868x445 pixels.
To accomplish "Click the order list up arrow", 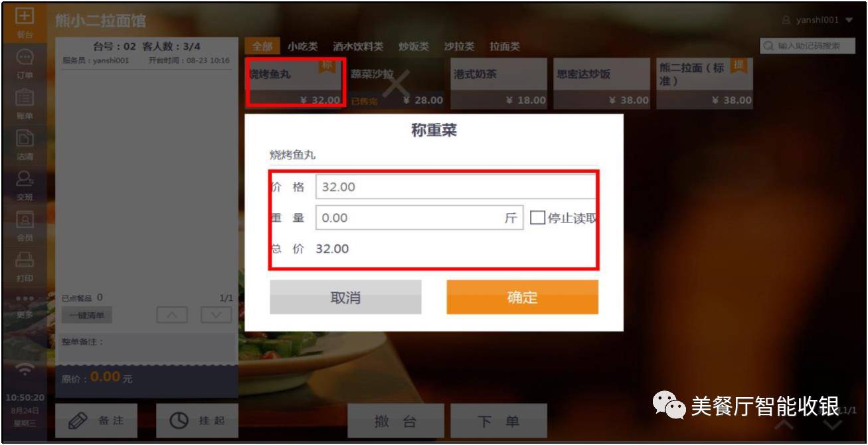I will coord(172,315).
